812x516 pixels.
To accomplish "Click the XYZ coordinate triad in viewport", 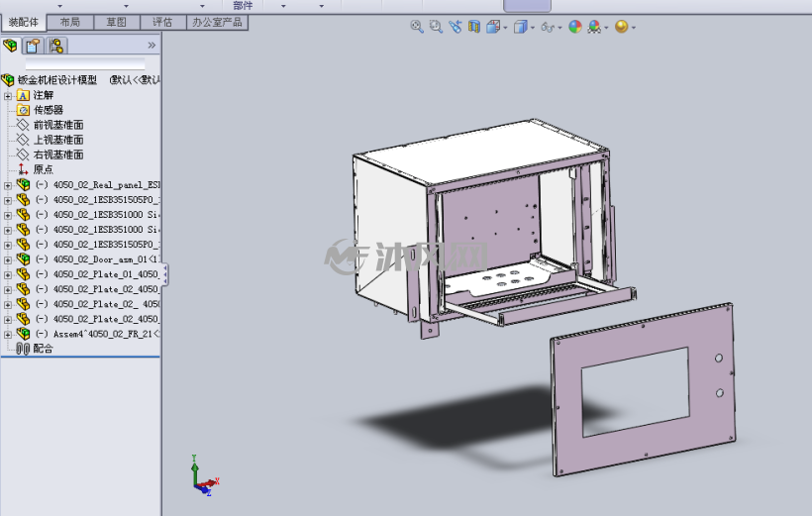I will [x=205, y=475].
